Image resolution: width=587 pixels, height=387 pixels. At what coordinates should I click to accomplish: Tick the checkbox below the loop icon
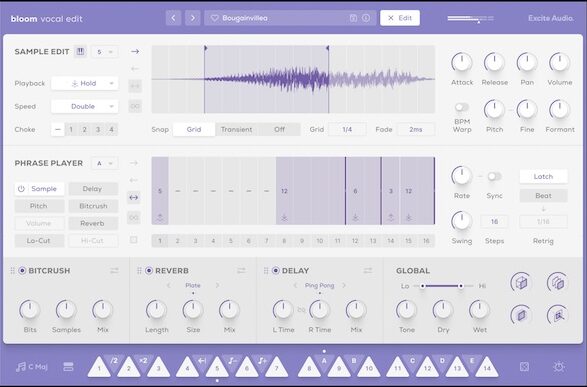[134, 240]
